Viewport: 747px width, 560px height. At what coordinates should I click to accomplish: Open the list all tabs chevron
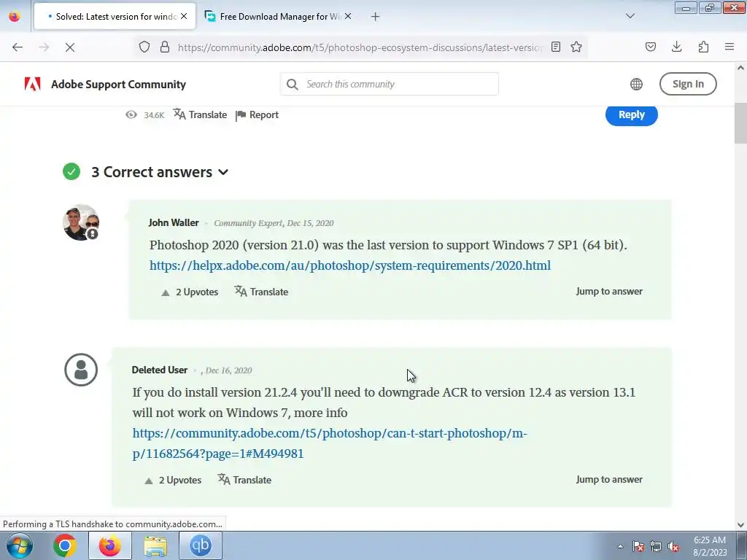pos(630,16)
